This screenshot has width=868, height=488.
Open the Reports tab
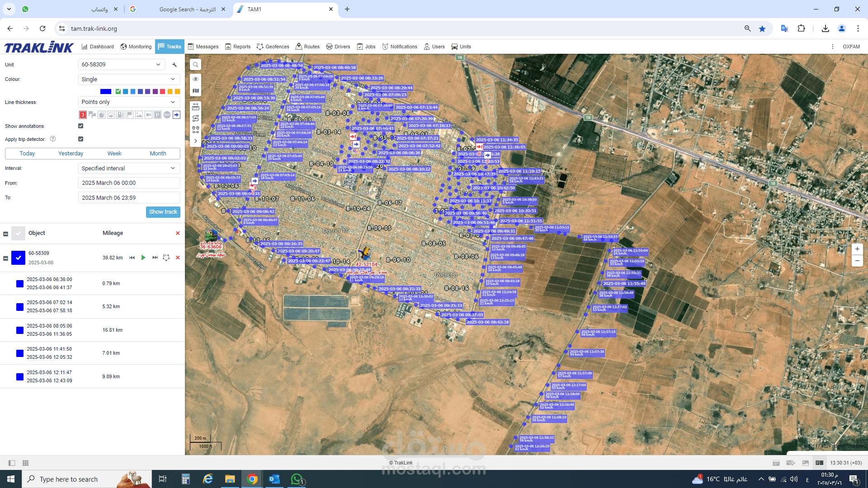click(x=238, y=47)
